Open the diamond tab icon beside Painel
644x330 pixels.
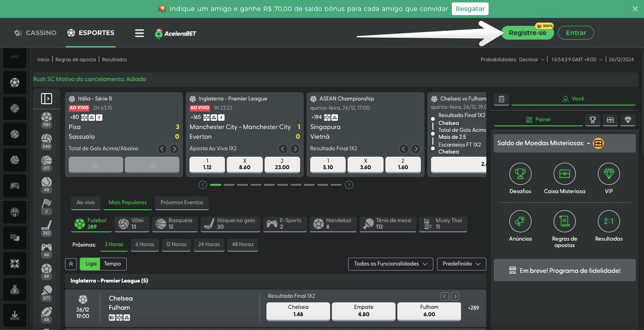628,120
